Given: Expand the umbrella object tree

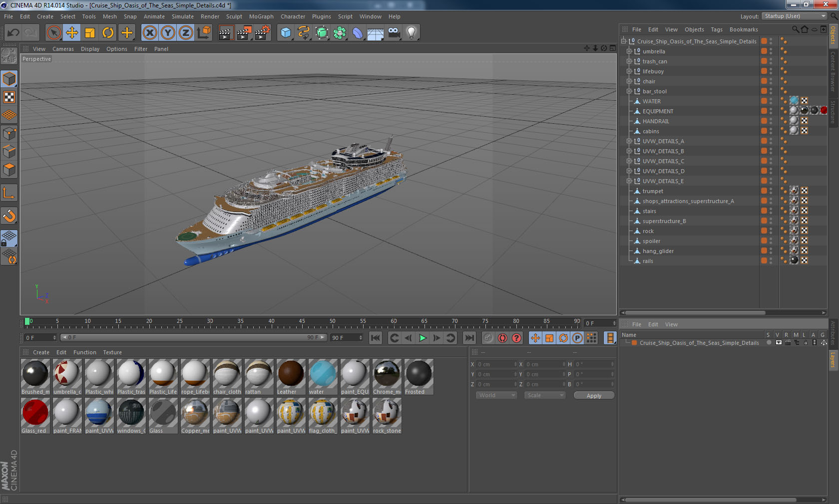Looking at the screenshot, I should tap(629, 51).
